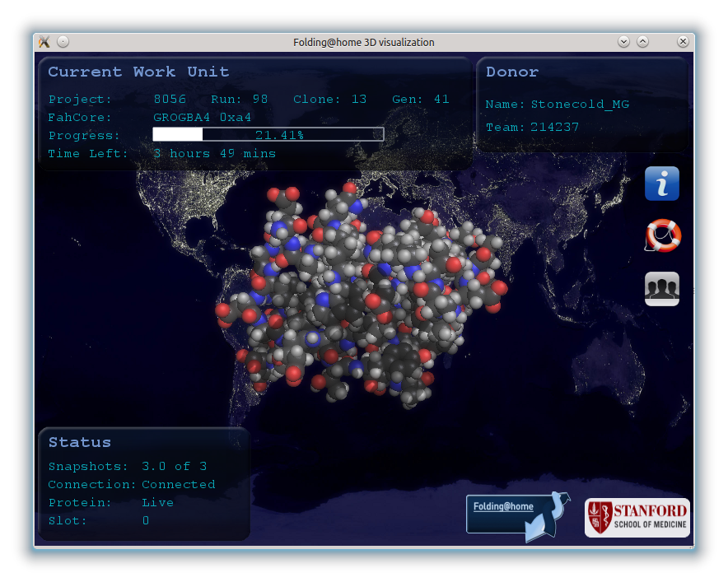Click snapshots value '3.0 of 3'
The image size is (728, 582).
tap(174, 467)
